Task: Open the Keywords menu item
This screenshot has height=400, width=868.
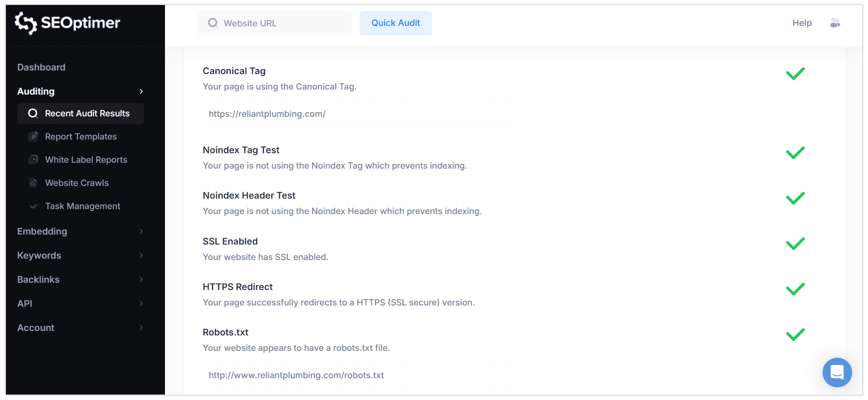Action: [x=39, y=255]
